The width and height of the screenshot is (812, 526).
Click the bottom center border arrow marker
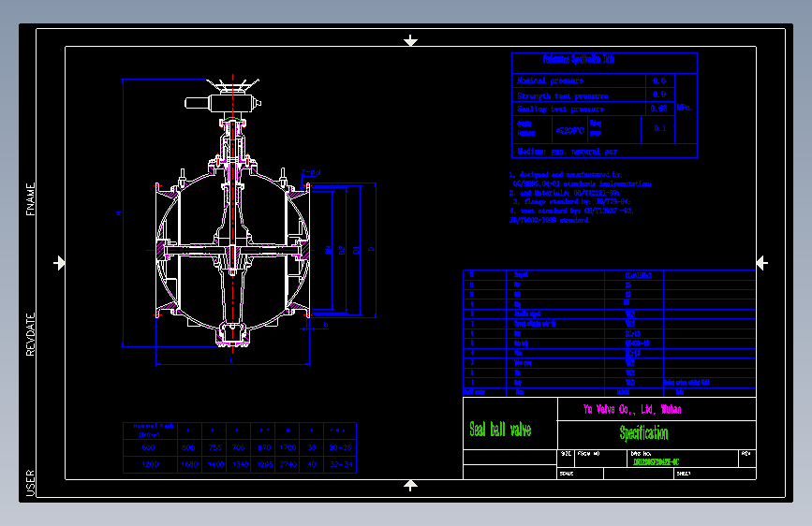(410, 485)
